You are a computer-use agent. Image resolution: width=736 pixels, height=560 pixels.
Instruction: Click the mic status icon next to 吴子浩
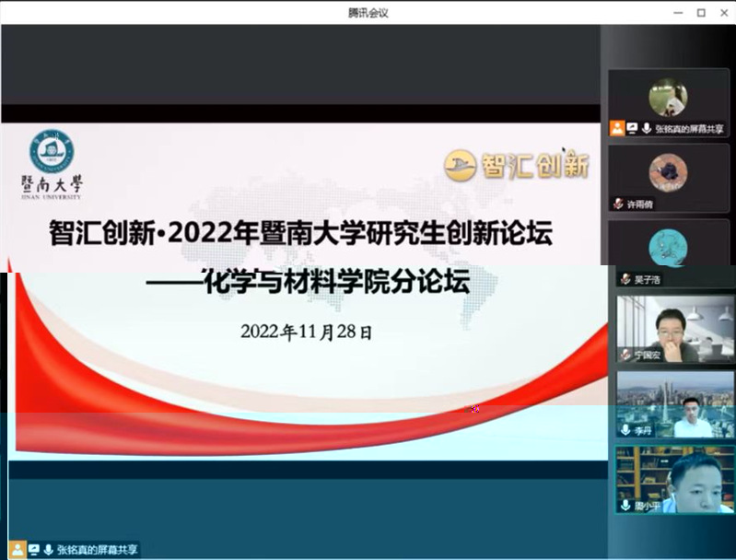coord(625,278)
